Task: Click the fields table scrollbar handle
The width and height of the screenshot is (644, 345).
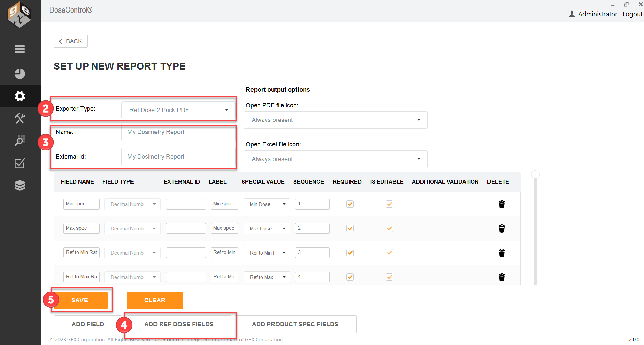Action: click(535, 175)
